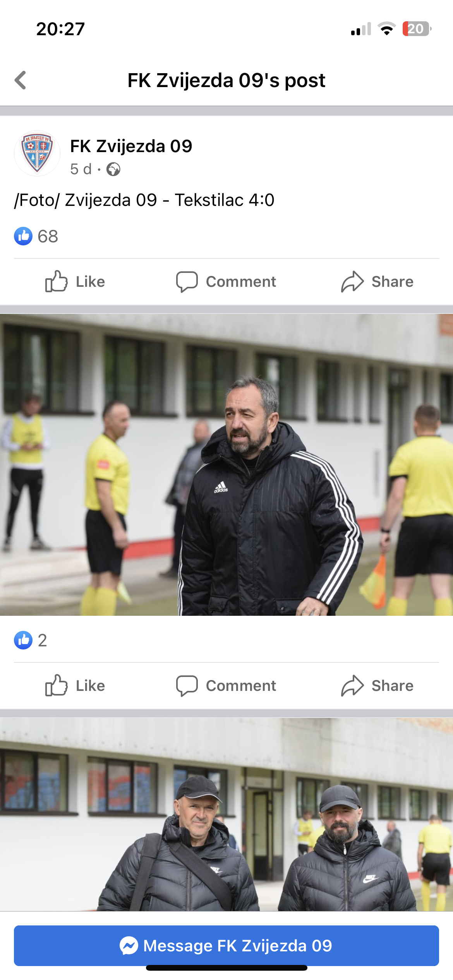
Task: Tap the Messenger icon in message button
Action: (129, 946)
